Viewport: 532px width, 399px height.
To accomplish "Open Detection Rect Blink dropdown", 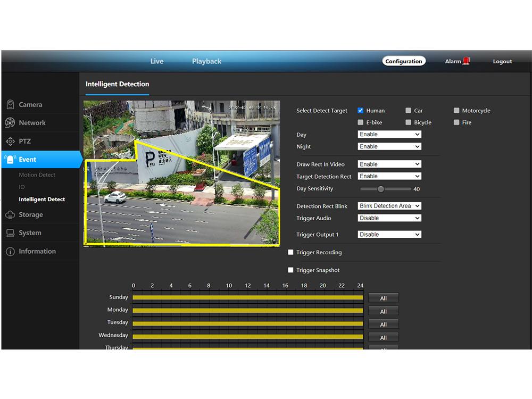I will 389,206.
